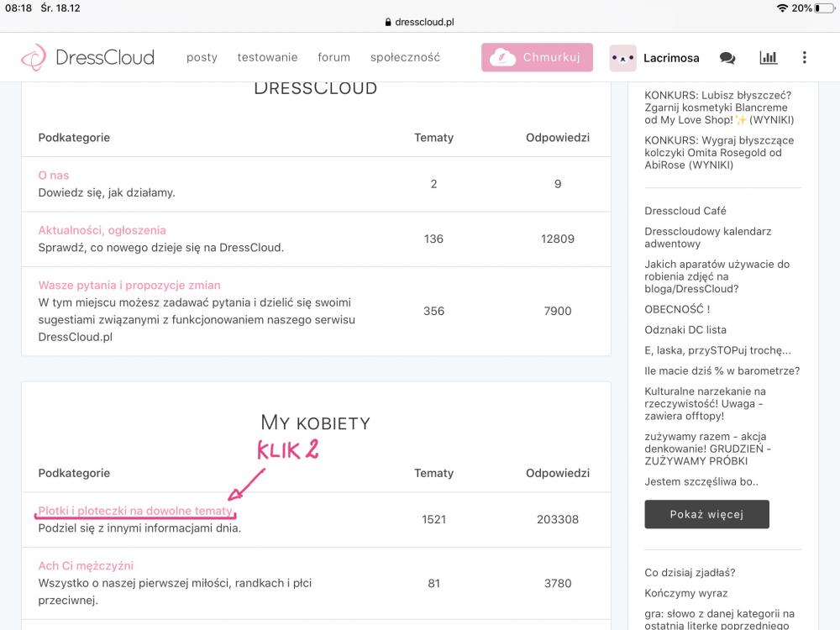The image size is (840, 630).
Task: Open the Odznaki DC lista topic
Action: pyautogui.click(x=685, y=330)
